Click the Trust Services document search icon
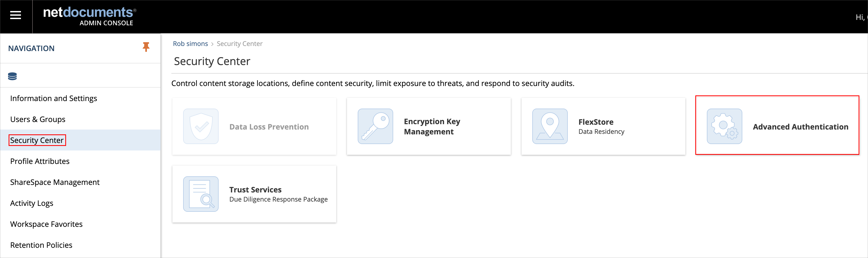 point(201,194)
